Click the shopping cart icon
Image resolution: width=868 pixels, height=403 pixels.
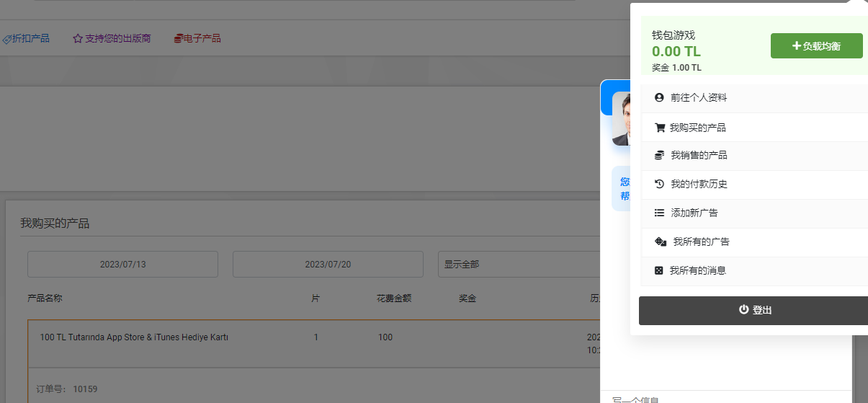click(x=659, y=128)
